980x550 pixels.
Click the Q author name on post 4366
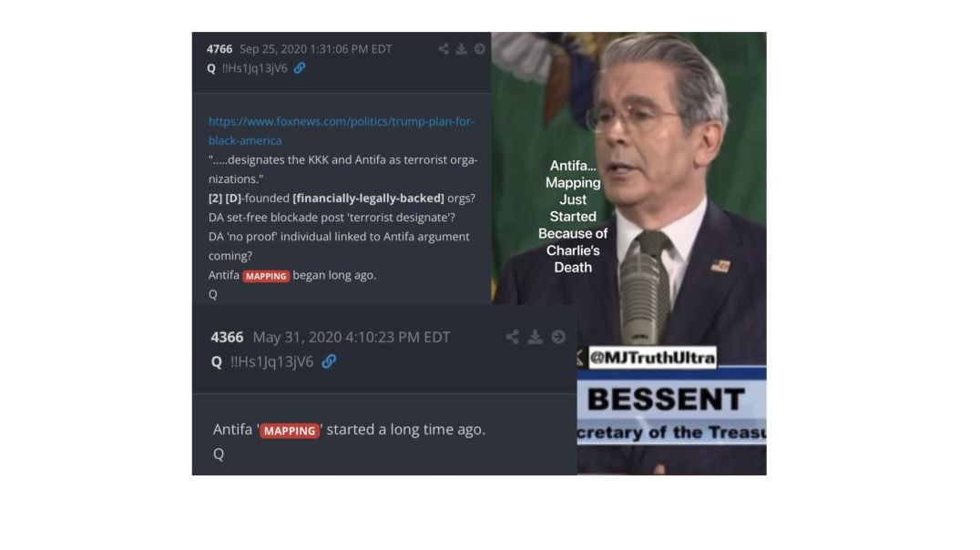tap(216, 362)
